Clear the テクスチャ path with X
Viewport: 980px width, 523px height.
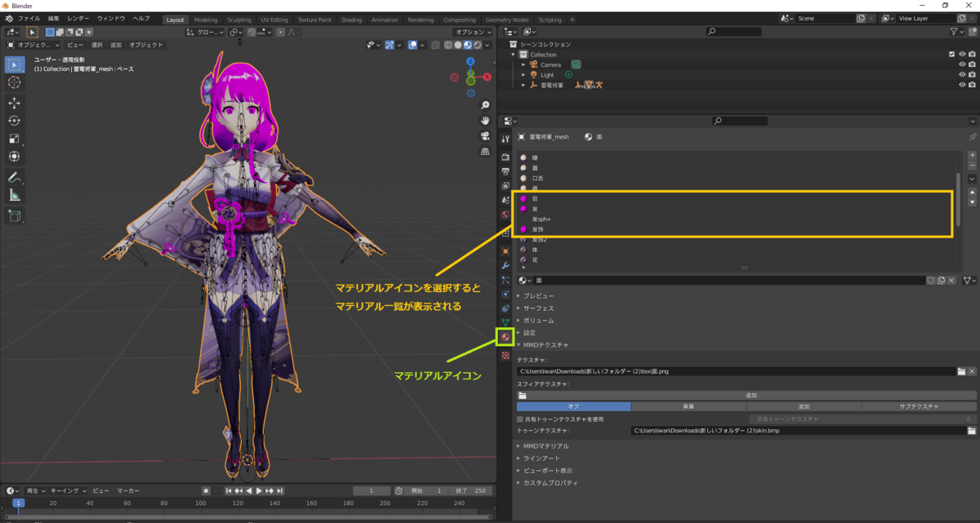tap(972, 371)
